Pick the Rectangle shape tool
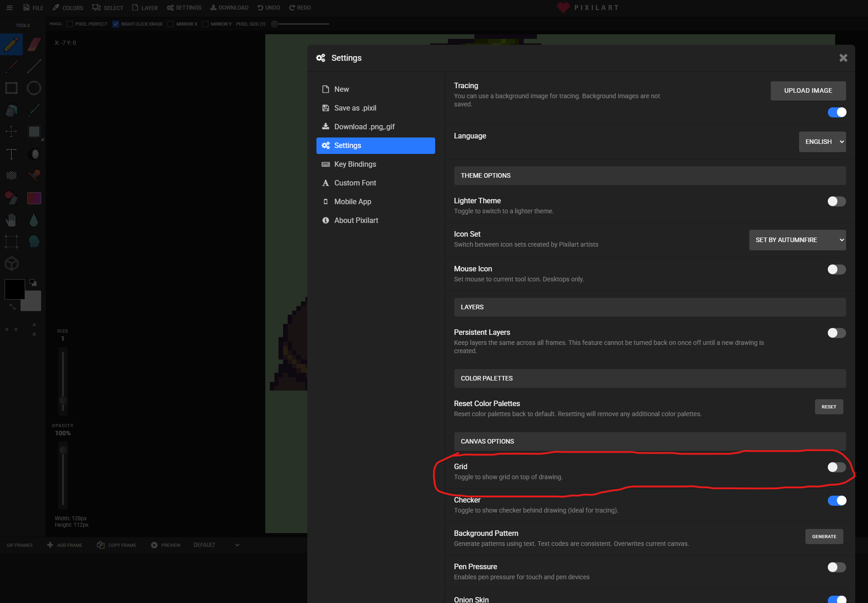Image resolution: width=868 pixels, height=603 pixels. coord(11,88)
